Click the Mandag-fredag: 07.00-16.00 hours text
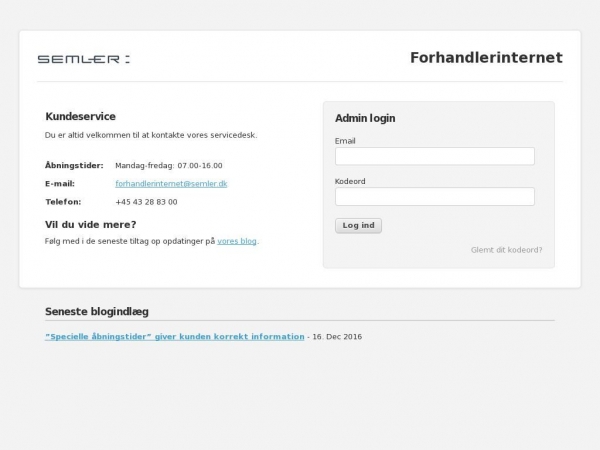This screenshot has width=600, height=450. pos(169,166)
